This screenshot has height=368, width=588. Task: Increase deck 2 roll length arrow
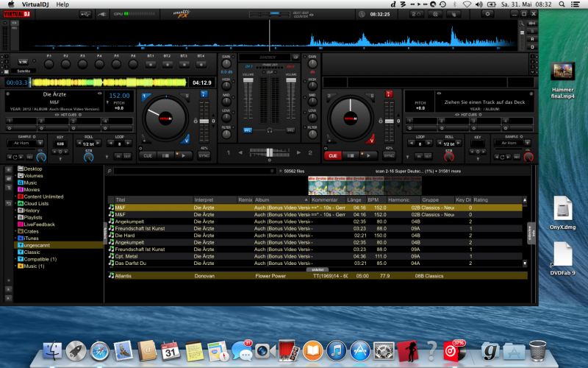[458, 143]
